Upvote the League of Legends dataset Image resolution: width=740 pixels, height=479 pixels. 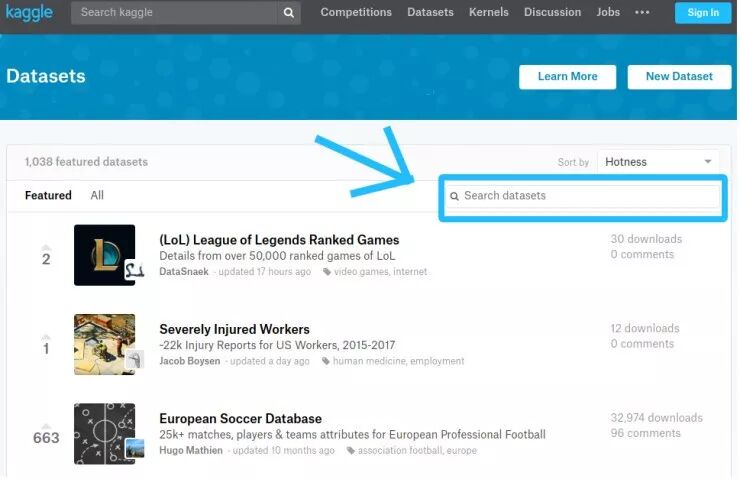46,248
